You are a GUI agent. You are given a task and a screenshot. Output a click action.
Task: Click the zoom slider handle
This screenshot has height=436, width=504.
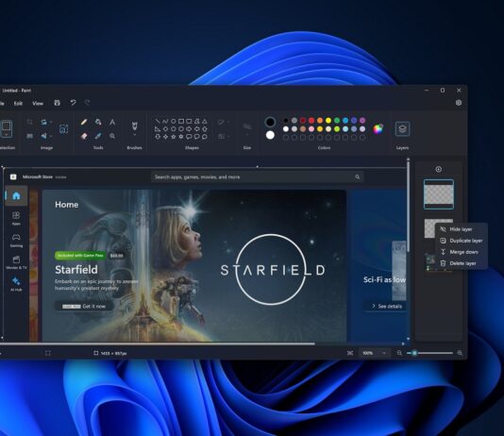pos(414,353)
